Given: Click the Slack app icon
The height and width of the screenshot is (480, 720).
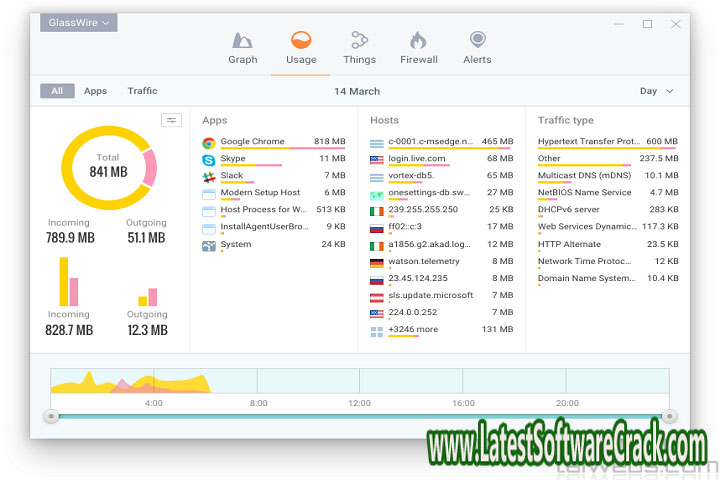Looking at the screenshot, I should [x=209, y=177].
